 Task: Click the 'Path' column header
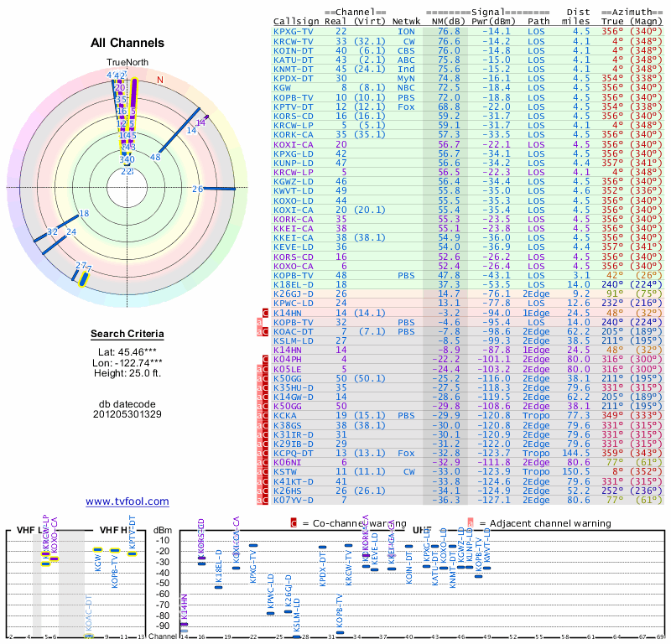tap(537, 21)
